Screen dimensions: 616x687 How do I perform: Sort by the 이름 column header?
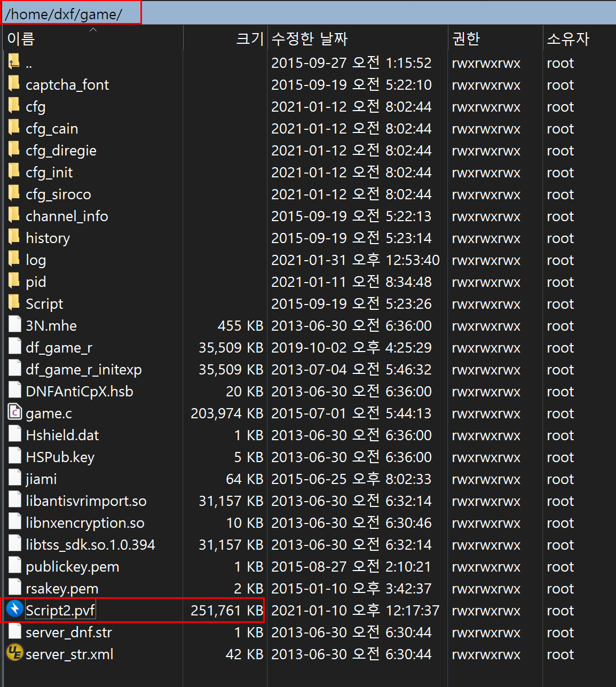(x=93, y=38)
